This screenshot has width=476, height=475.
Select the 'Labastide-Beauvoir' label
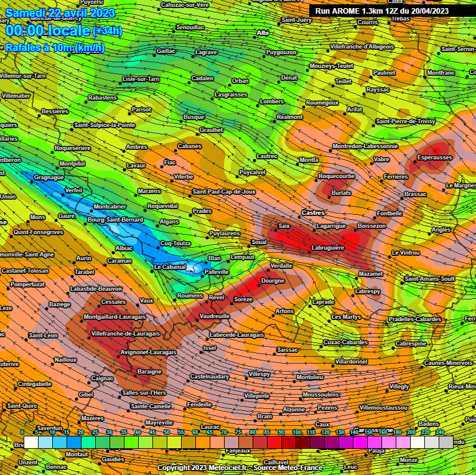click(96, 289)
